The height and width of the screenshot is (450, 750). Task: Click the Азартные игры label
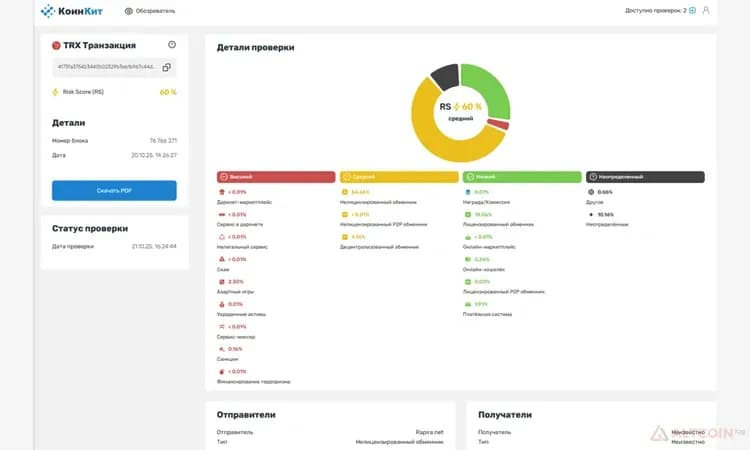point(235,292)
